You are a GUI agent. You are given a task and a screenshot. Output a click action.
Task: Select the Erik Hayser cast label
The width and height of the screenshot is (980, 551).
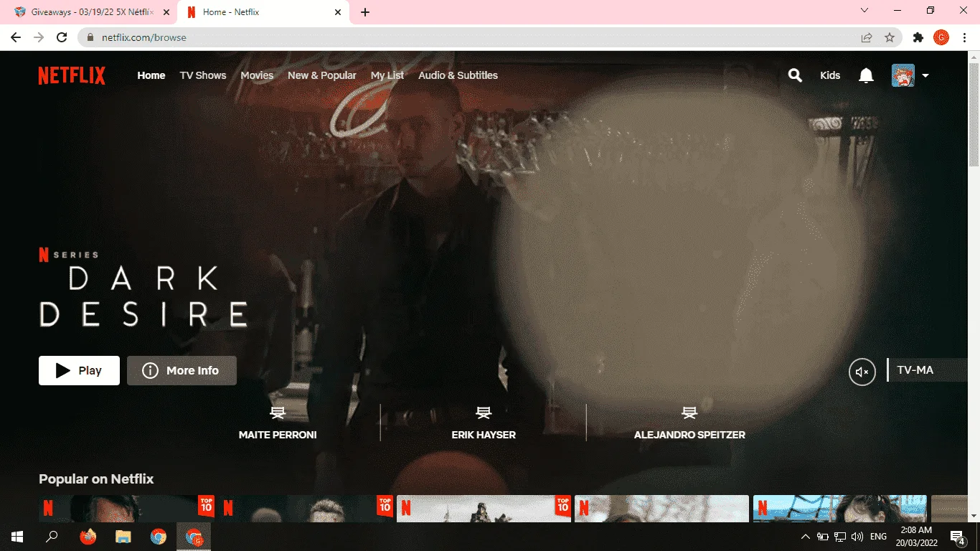pos(484,435)
